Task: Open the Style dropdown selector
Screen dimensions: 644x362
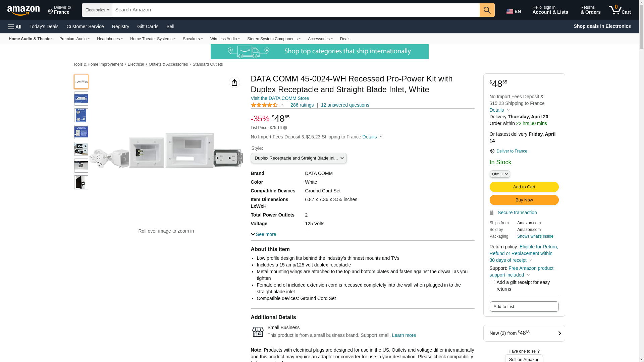Action: click(299, 158)
